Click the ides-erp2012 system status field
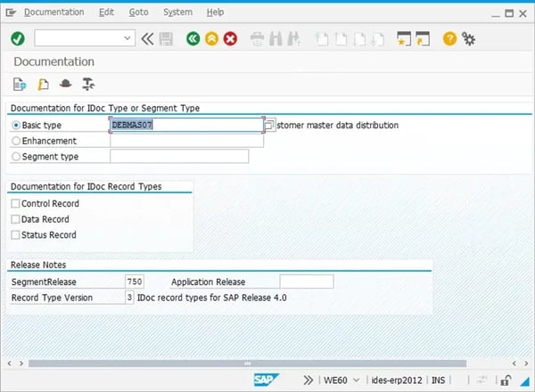 pyautogui.click(x=394, y=380)
